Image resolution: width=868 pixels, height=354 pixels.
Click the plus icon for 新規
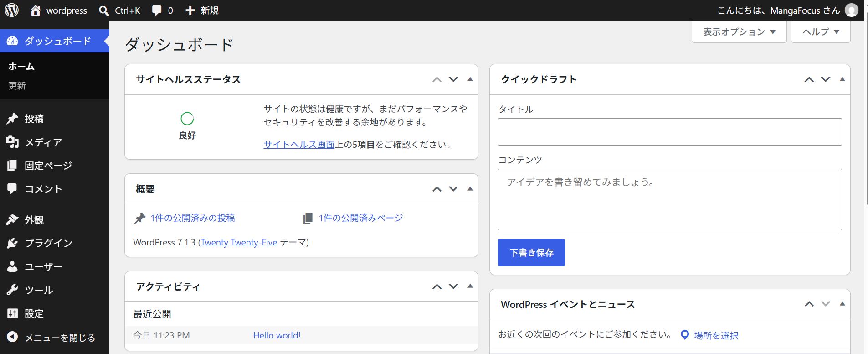coord(190,10)
